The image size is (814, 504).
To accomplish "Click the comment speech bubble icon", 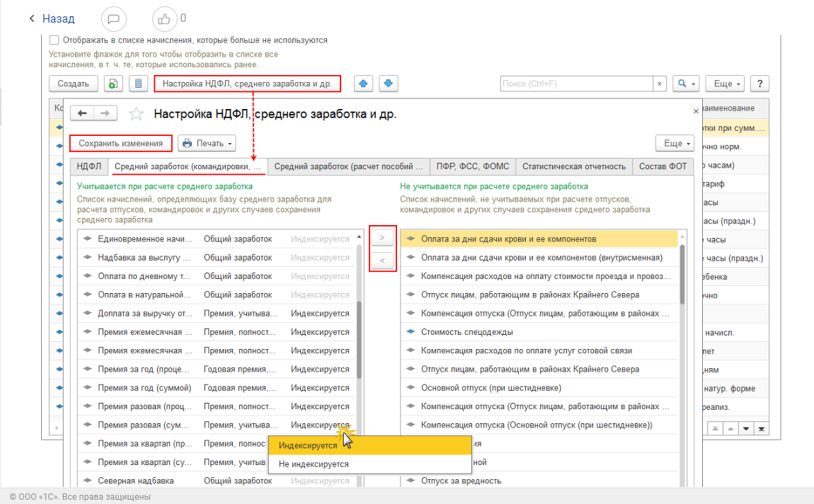I will pyautogui.click(x=114, y=19).
